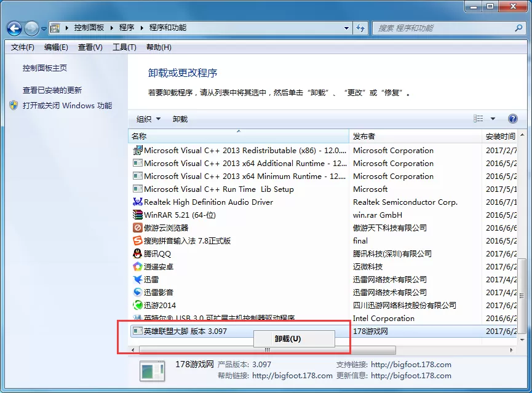Open the 控制面板主页 link

[x=45, y=68]
